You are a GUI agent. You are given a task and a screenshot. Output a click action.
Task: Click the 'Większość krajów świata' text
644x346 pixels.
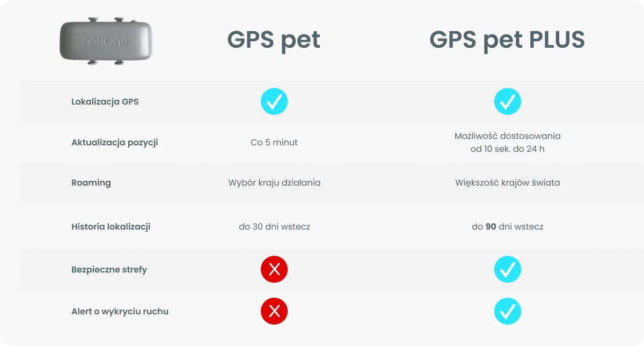pos(508,182)
